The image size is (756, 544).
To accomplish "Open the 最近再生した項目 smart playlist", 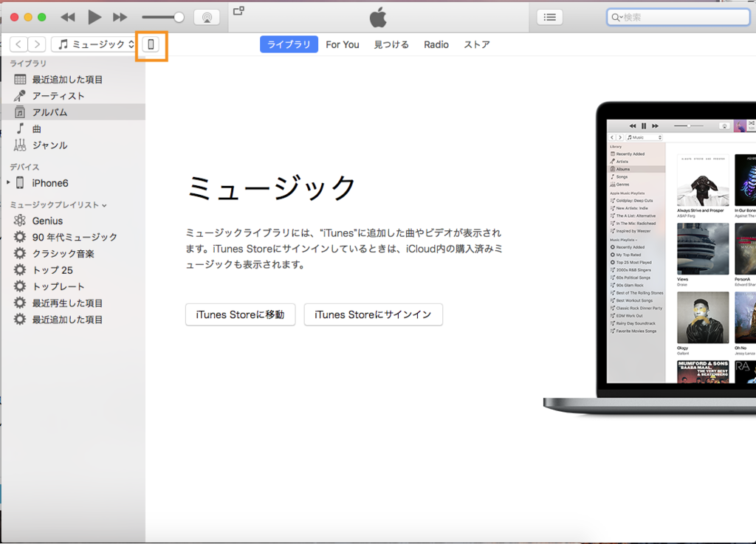I will (73, 303).
